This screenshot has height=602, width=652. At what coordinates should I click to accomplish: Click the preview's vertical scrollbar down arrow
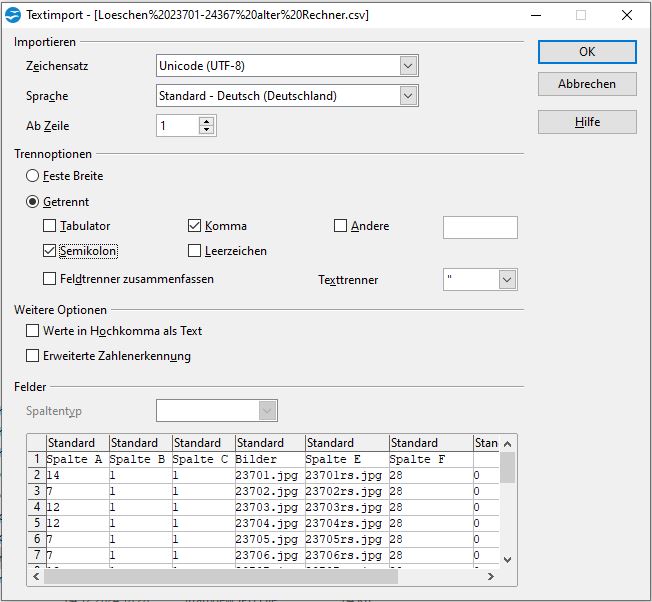(x=507, y=559)
